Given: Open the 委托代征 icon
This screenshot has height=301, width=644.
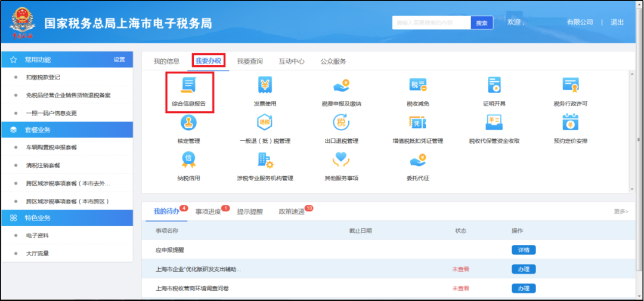Looking at the screenshot, I should [417, 159].
